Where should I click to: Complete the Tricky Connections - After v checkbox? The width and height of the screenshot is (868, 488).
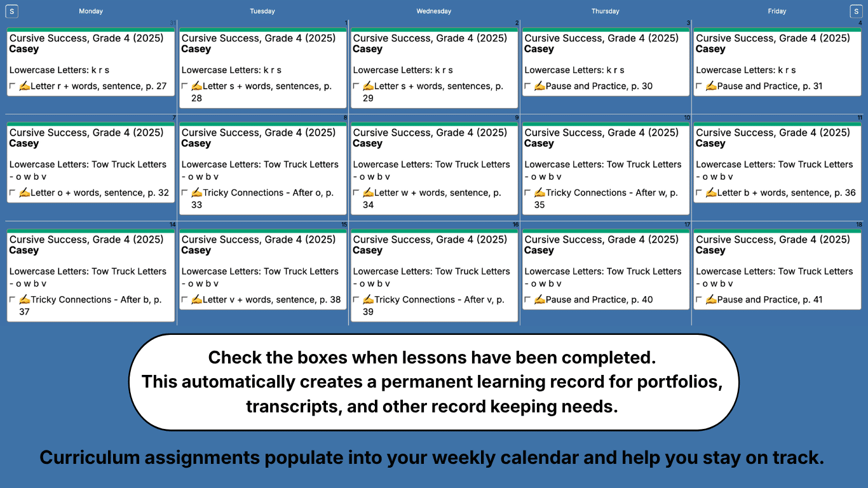356,300
